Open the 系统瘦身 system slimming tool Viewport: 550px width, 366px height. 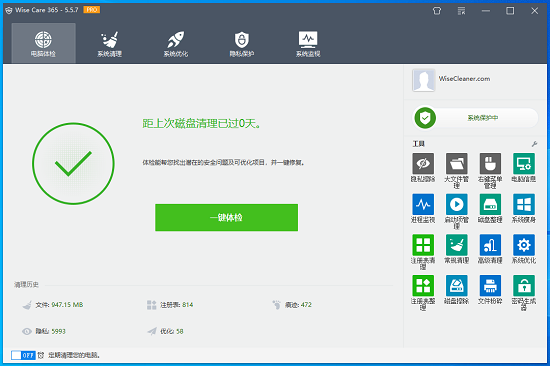[x=524, y=208]
